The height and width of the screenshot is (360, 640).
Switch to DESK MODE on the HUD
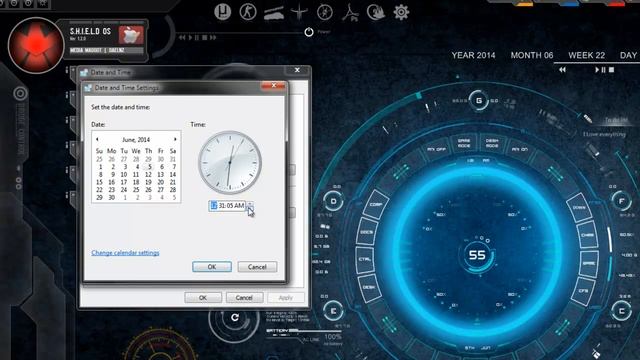tap(492, 143)
